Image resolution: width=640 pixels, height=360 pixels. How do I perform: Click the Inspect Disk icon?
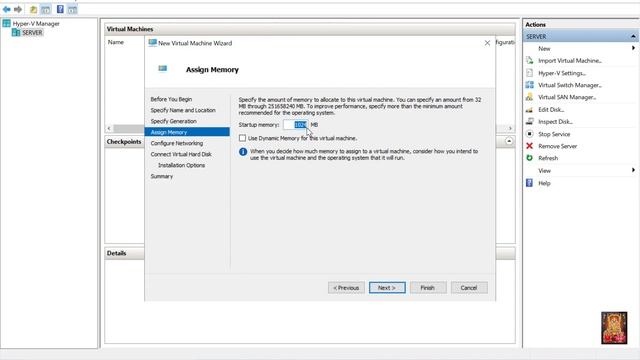tap(529, 121)
